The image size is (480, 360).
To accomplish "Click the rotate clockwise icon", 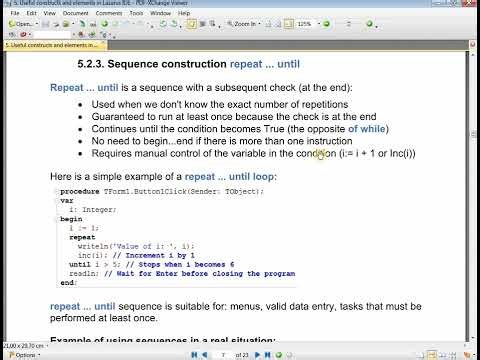I will coord(174,24).
